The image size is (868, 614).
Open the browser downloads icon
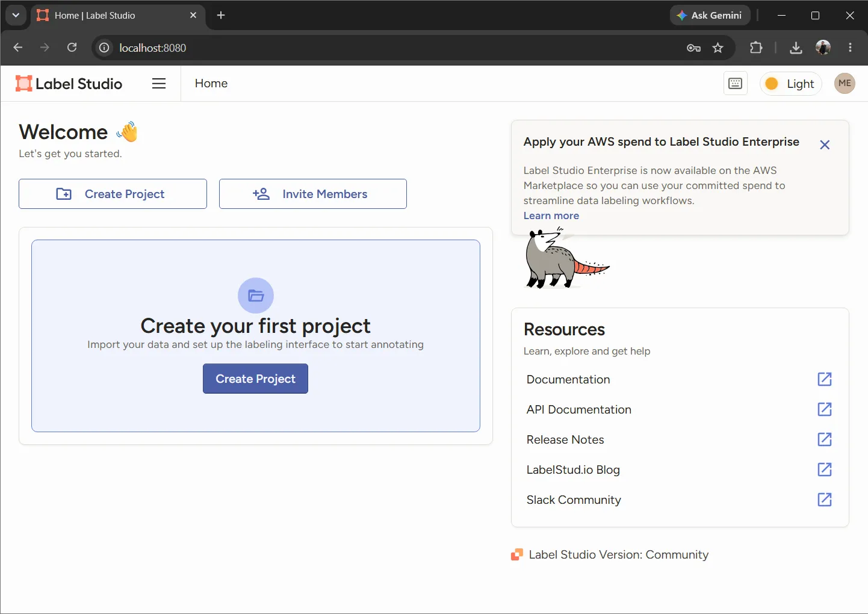click(796, 48)
